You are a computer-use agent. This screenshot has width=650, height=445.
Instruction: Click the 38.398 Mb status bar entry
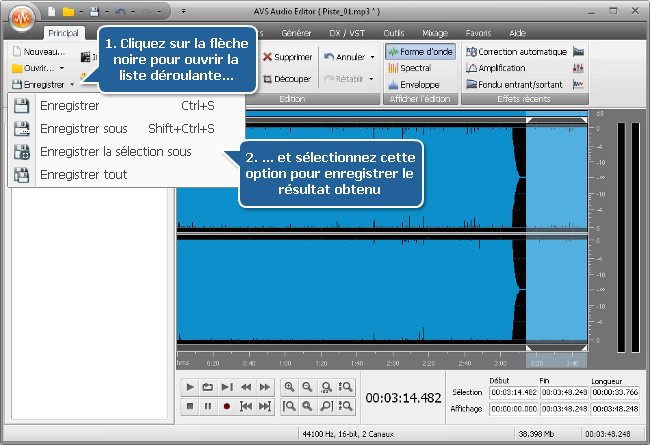click(x=536, y=434)
